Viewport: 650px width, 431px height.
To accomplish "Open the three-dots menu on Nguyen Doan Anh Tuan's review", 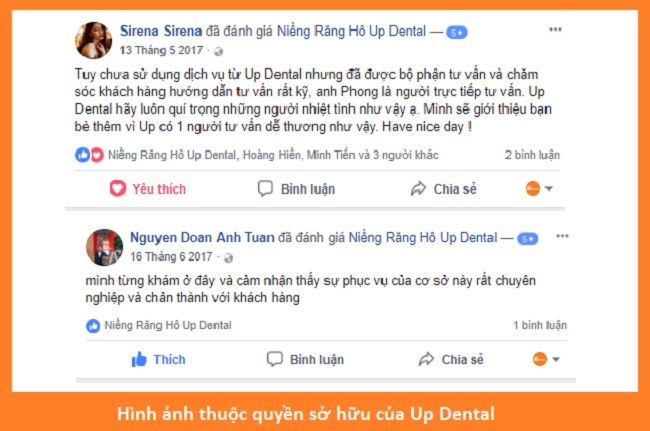I will coord(562,236).
